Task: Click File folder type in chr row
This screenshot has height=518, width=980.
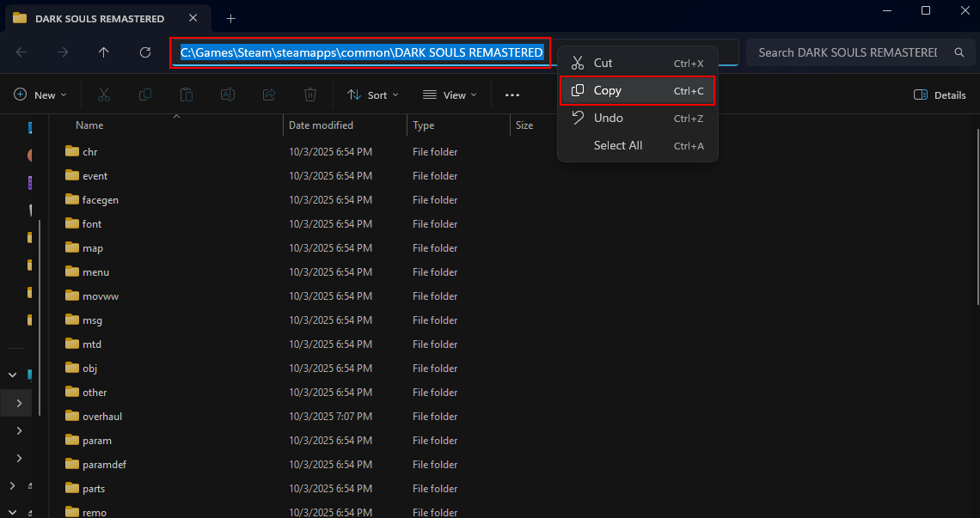Action: [435, 152]
